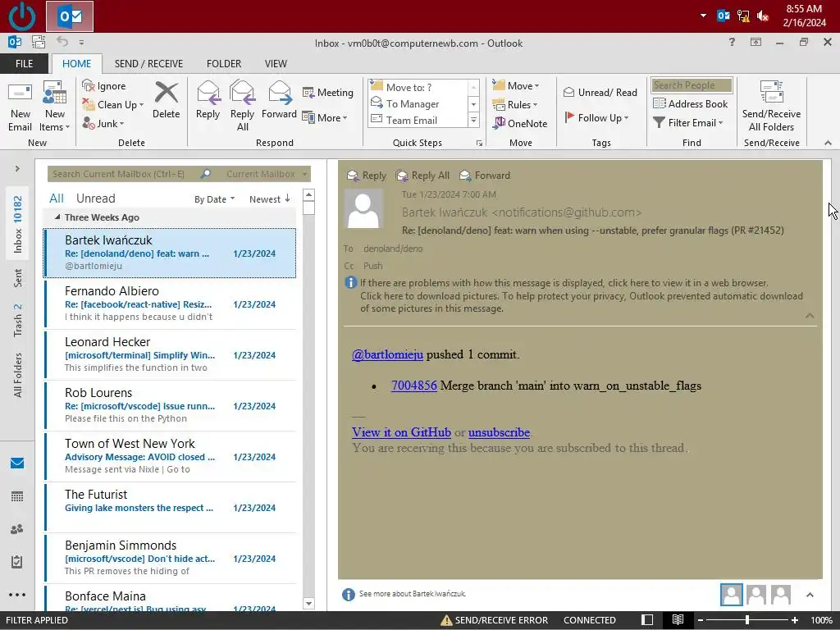Open the Fernando Albiero email
The image size is (840, 630).
[x=171, y=304]
